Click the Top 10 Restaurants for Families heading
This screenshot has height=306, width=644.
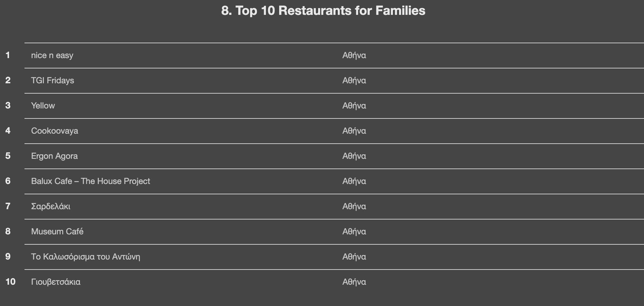coord(323,11)
